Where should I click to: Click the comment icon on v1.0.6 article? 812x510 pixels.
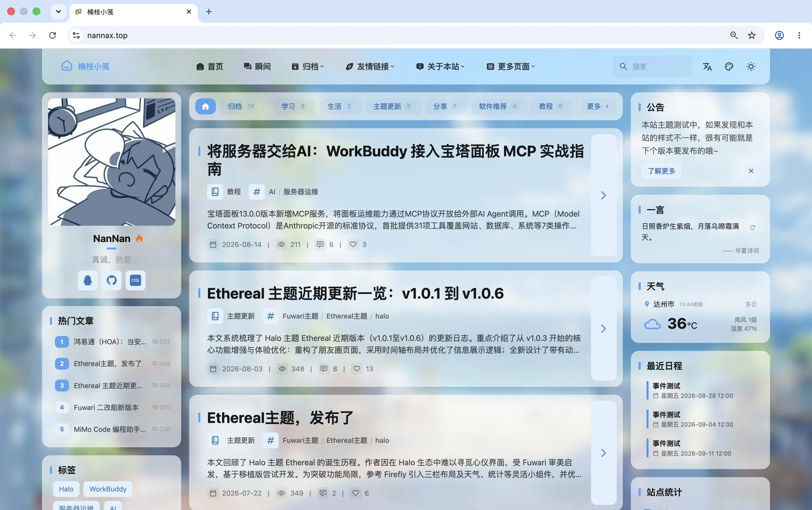pyautogui.click(x=324, y=369)
